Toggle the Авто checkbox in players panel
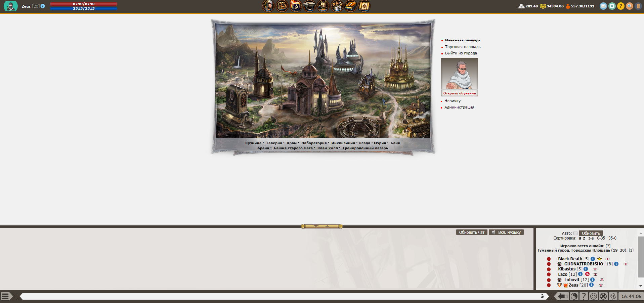 click(575, 233)
